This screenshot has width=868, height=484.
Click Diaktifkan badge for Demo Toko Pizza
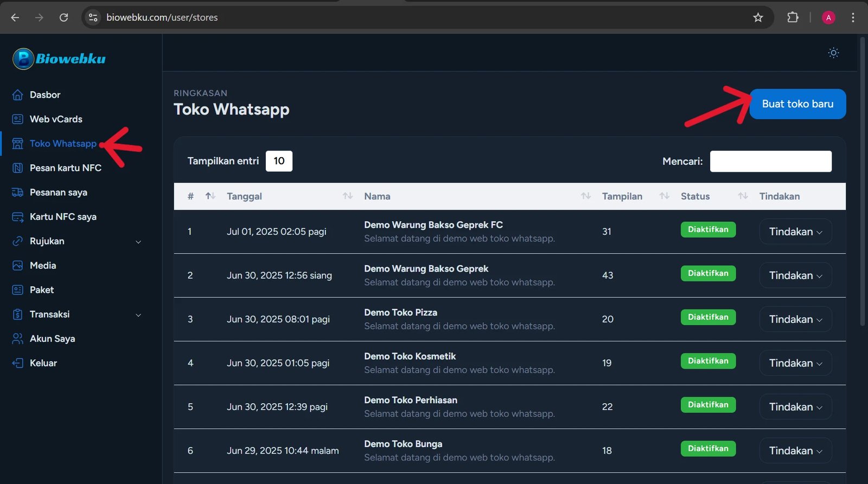[x=708, y=317]
